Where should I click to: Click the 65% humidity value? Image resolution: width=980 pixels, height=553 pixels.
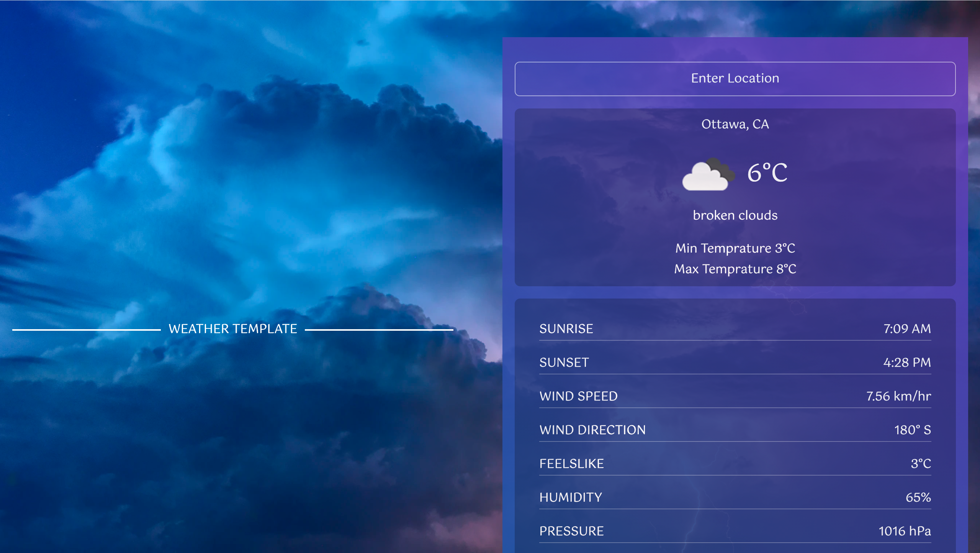tap(918, 497)
